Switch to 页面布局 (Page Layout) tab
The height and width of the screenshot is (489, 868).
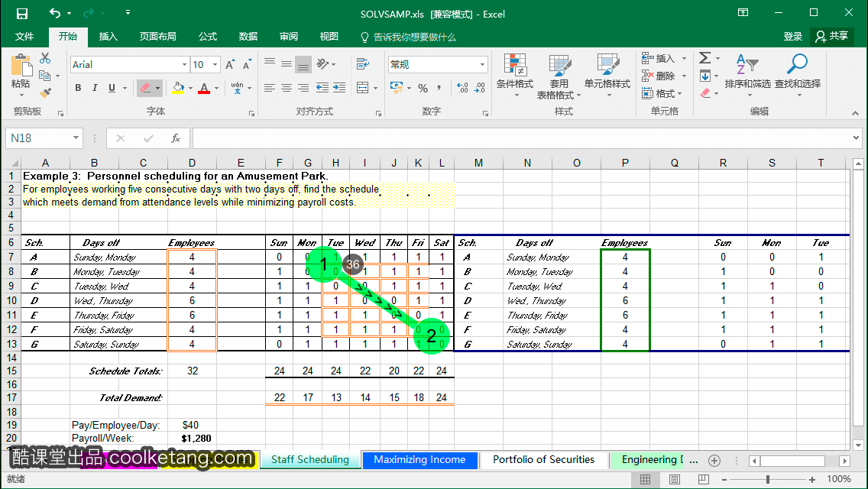point(157,37)
